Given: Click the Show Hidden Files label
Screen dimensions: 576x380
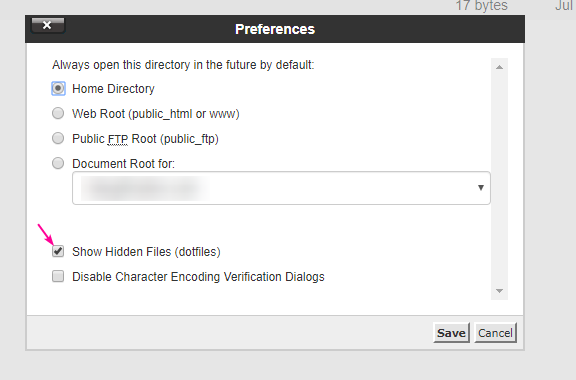Looking at the screenshot, I should 146,252.
